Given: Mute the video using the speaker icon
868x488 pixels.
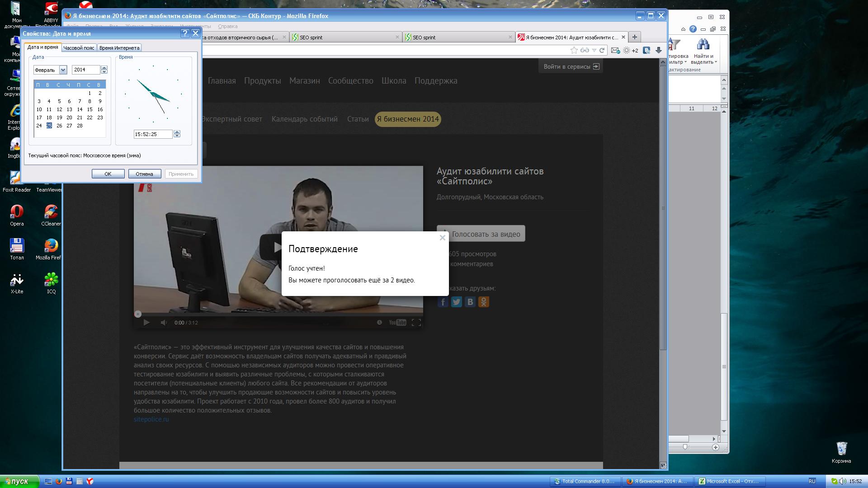Looking at the screenshot, I should click(x=164, y=322).
